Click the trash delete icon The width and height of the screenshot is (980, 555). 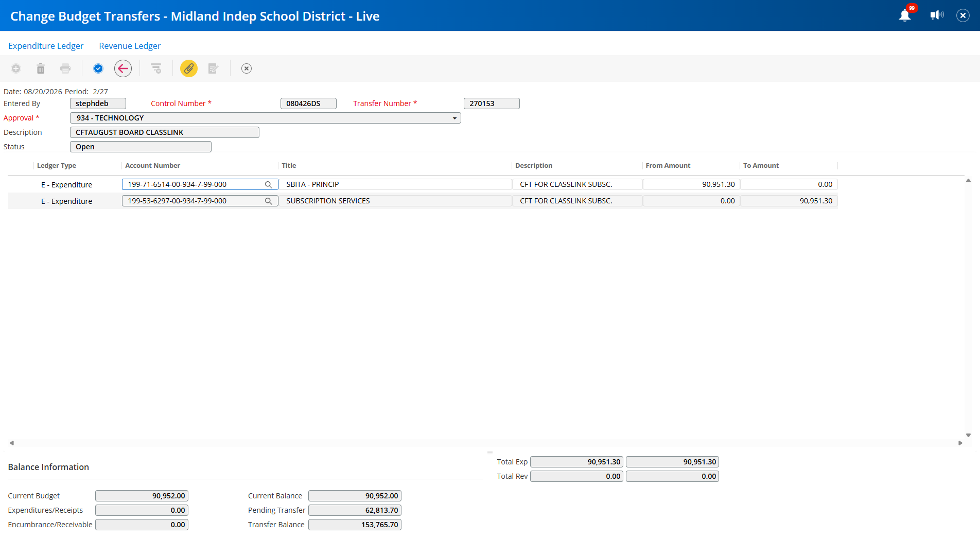[x=41, y=68]
